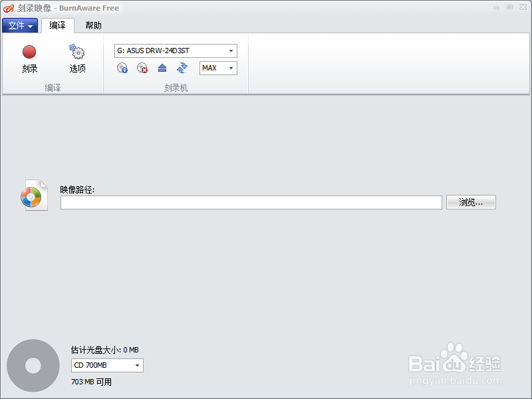
Task: Click the 估计光盘大小: 0 MB label
Action: coord(105,350)
